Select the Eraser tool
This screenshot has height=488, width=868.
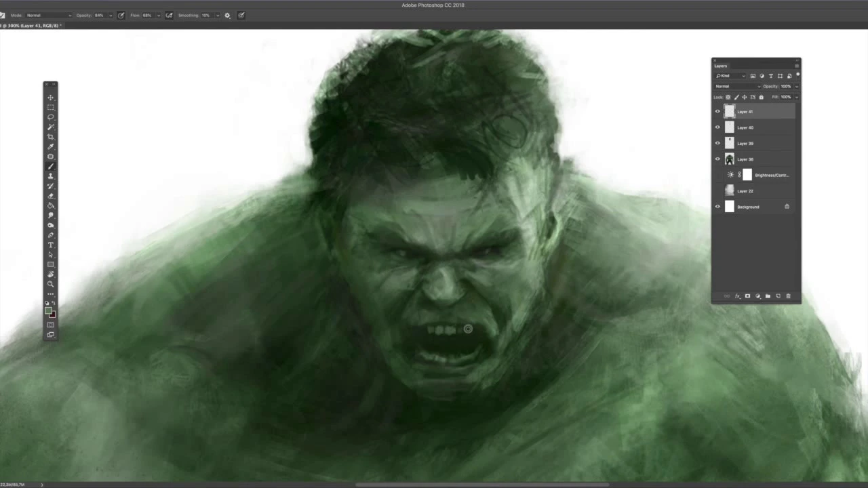(51, 196)
